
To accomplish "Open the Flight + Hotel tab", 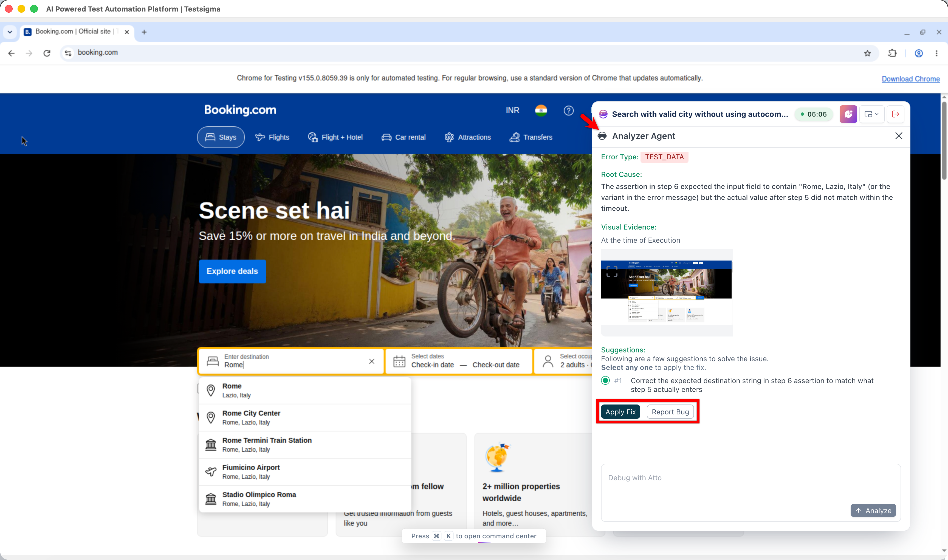I will [x=335, y=137].
